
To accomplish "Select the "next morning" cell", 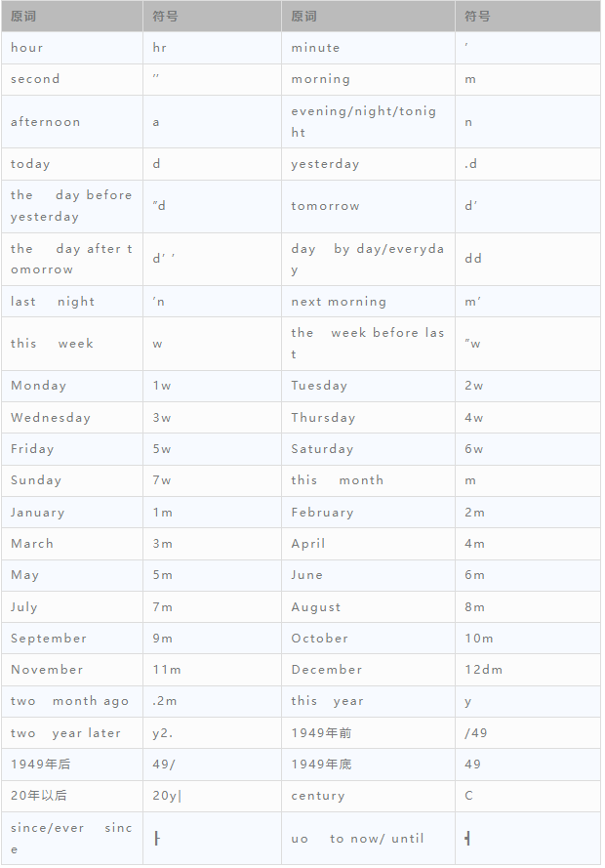I will [x=339, y=302].
